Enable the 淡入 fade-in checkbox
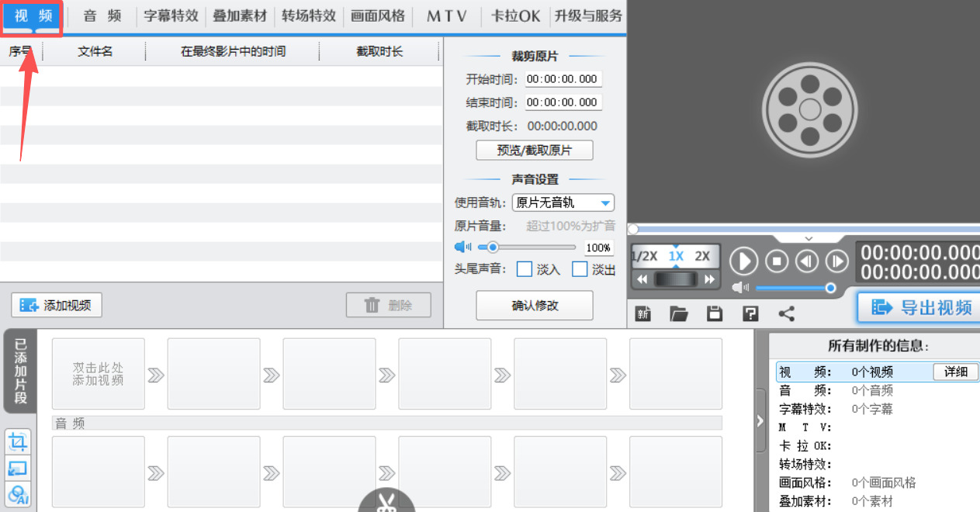Image resolution: width=980 pixels, height=512 pixels. pos(525,269)
